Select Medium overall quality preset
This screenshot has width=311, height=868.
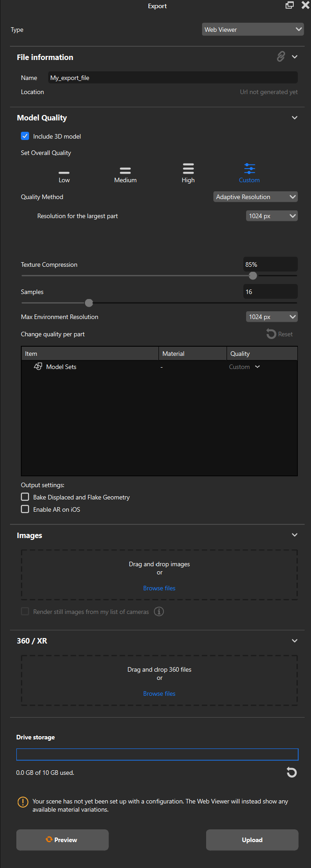coord(125,174)
